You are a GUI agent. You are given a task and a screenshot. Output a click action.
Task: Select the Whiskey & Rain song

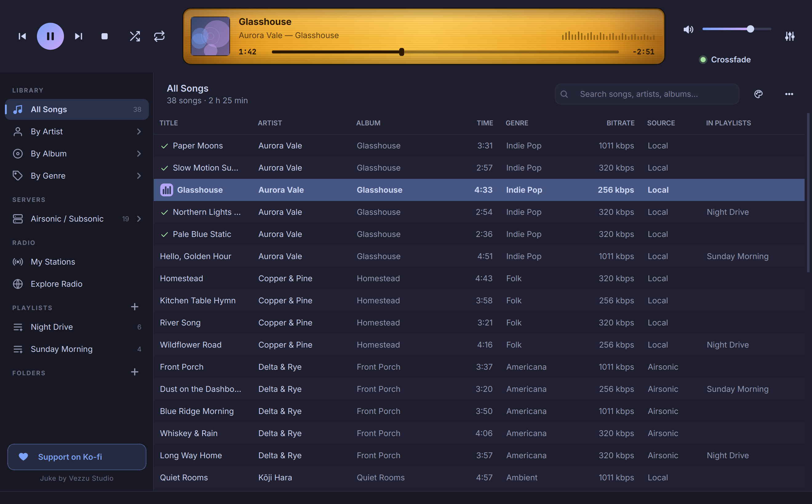tap(479, 433)
